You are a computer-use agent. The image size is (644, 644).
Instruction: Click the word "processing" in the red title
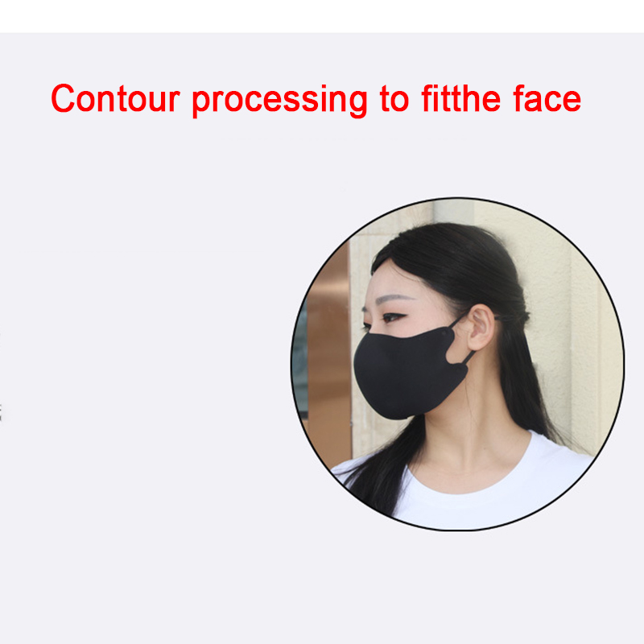279,101
